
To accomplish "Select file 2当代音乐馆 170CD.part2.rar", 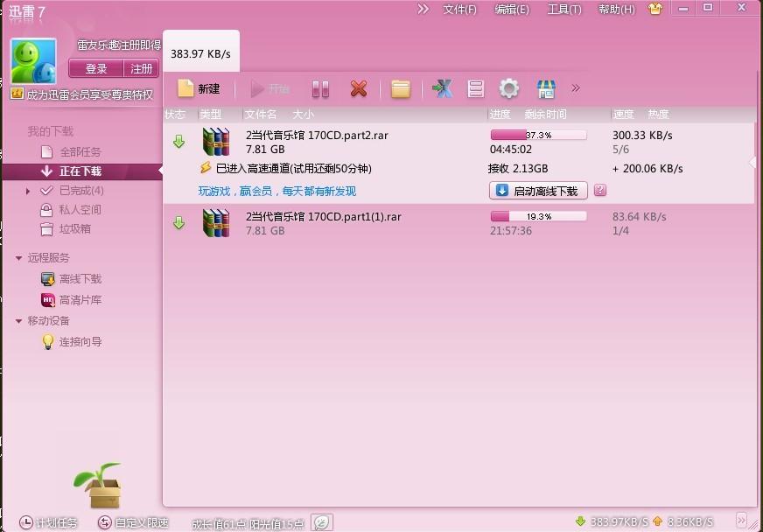I will [317, 136].
